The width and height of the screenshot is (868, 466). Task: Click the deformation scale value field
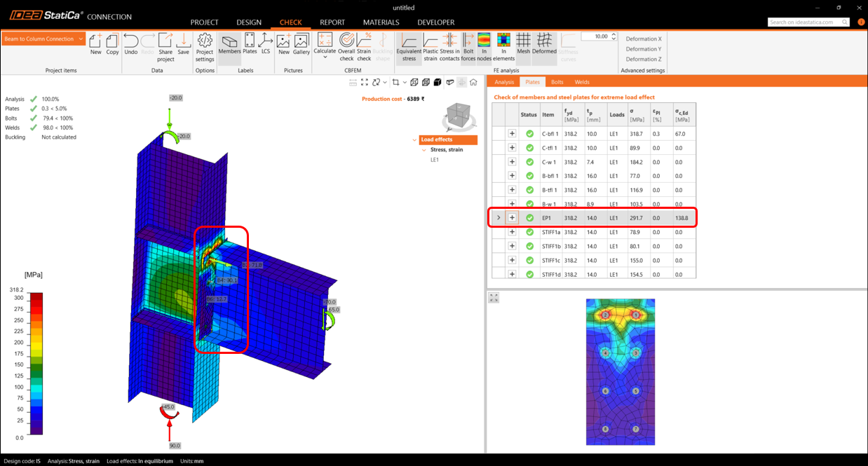[x=595, y=36]
